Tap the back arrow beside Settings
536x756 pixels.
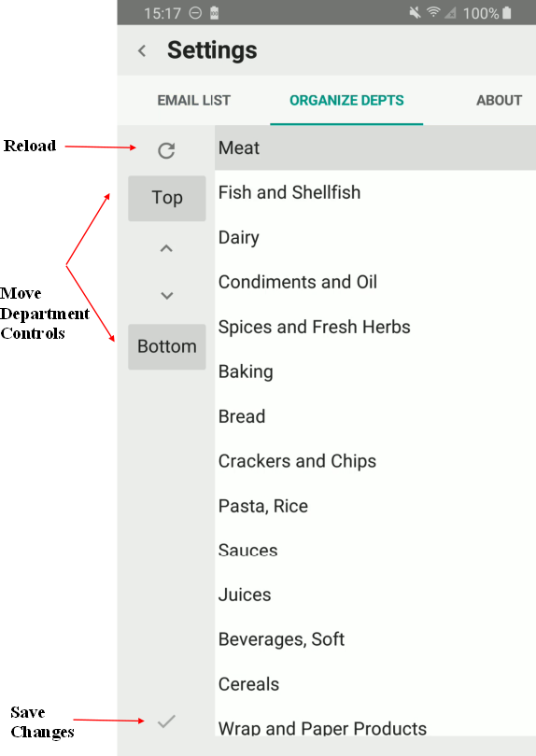142,50
